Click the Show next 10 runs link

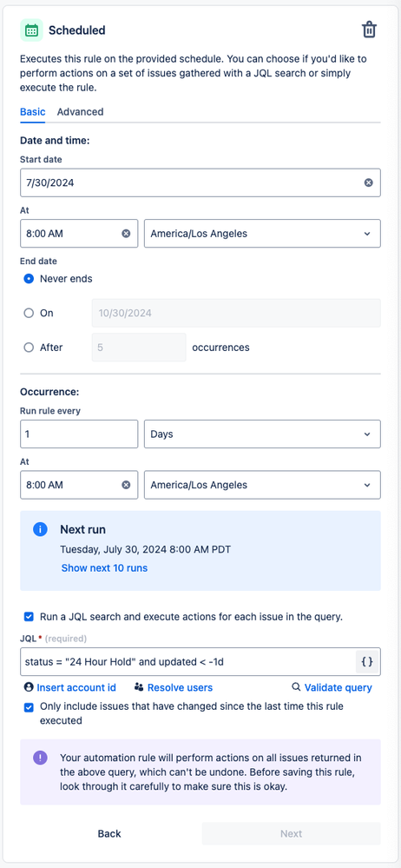click(104, 568)
